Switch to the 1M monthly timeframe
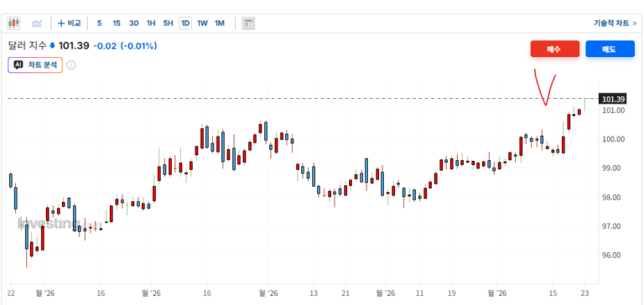The height and width of the screenshot is (305, 644). 220,23
